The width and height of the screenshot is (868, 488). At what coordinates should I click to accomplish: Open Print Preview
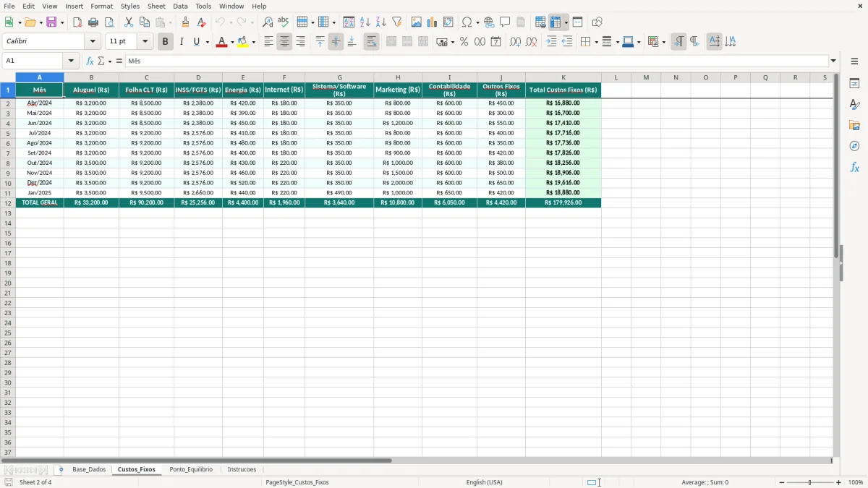coord(109,22)
